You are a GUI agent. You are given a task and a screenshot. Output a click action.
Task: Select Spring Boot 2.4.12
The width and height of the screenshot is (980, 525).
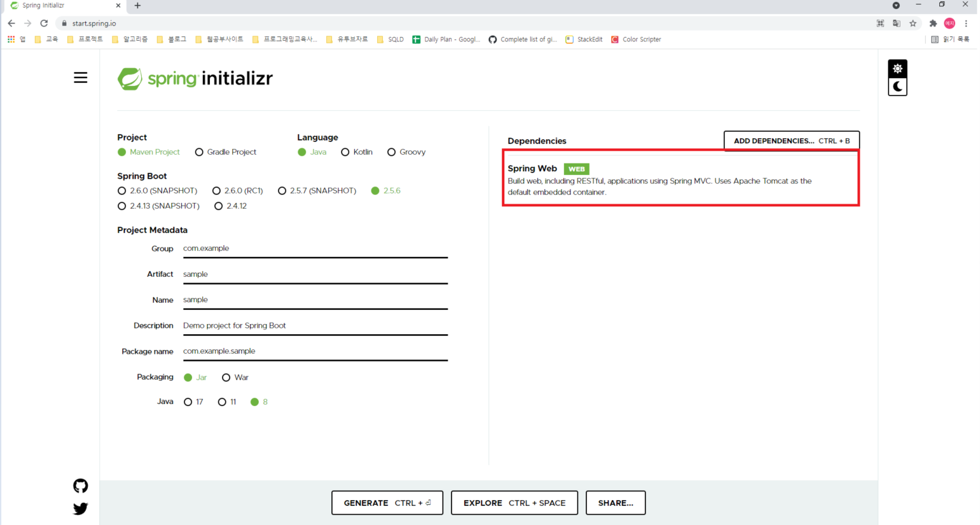[x=231, y=206]
